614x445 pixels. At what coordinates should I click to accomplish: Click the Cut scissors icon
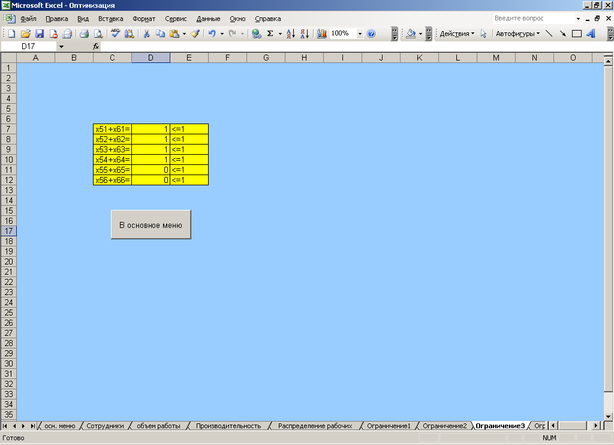pyautogui.click(x=147, y=33)
